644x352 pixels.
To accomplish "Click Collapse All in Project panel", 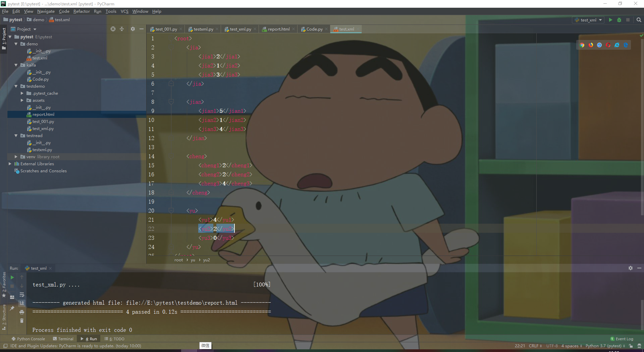I will (x=122, y=29).
